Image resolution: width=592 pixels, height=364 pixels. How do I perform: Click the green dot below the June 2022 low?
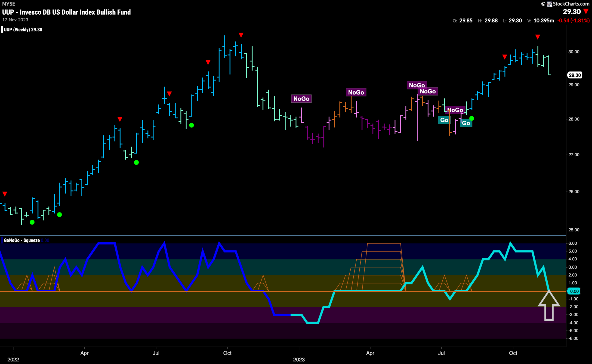(136, 163)
